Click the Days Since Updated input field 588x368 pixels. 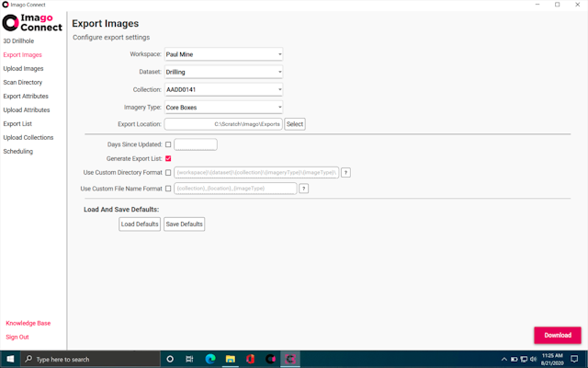196,144
